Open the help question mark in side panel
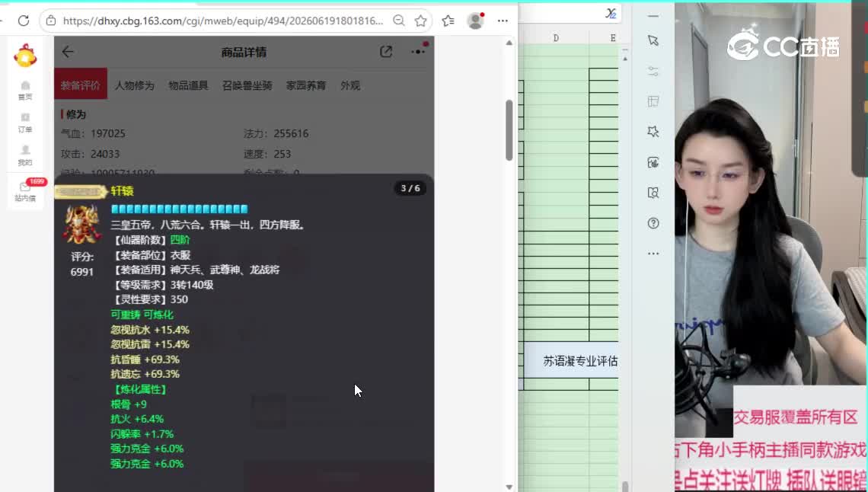868x492 pixels. pyautogui.click(x=653, y=223)
